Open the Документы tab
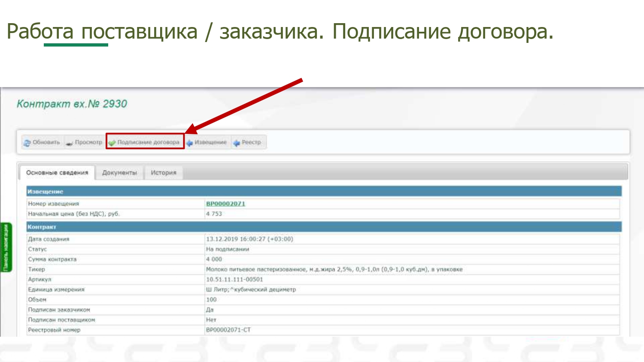 [119, 172]
